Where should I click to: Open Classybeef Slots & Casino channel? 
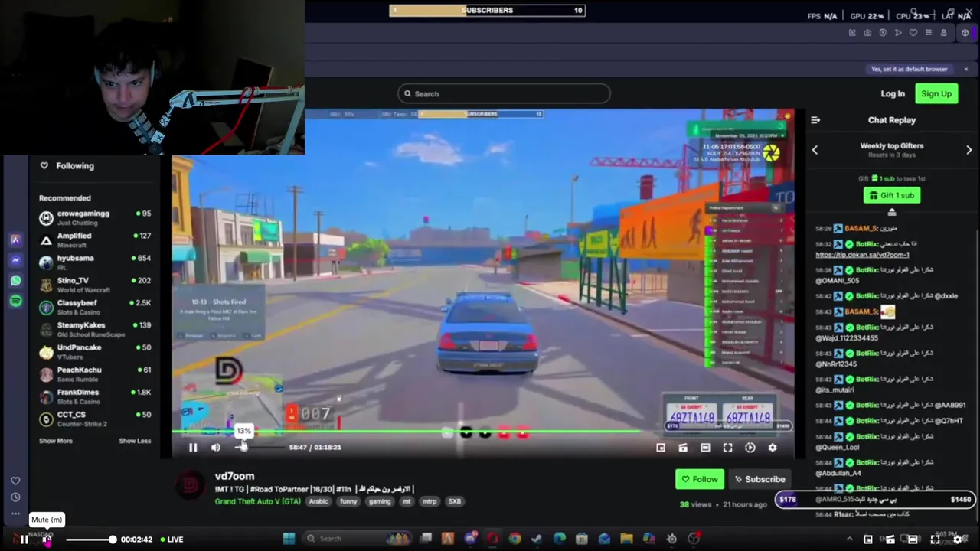(95, 307)
